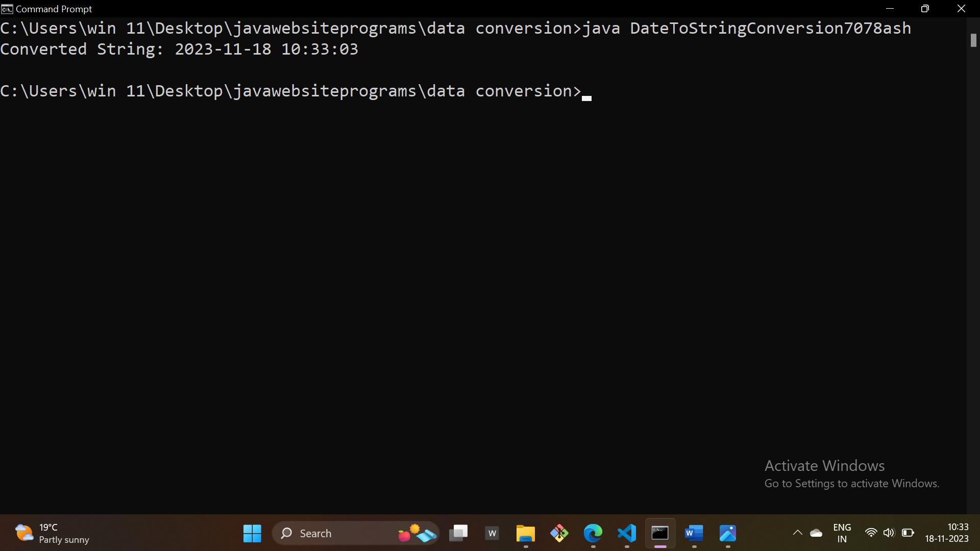980x551 pixels.
Task: Open Microsoft Edge browser
Action: click(x=593, y=533)
